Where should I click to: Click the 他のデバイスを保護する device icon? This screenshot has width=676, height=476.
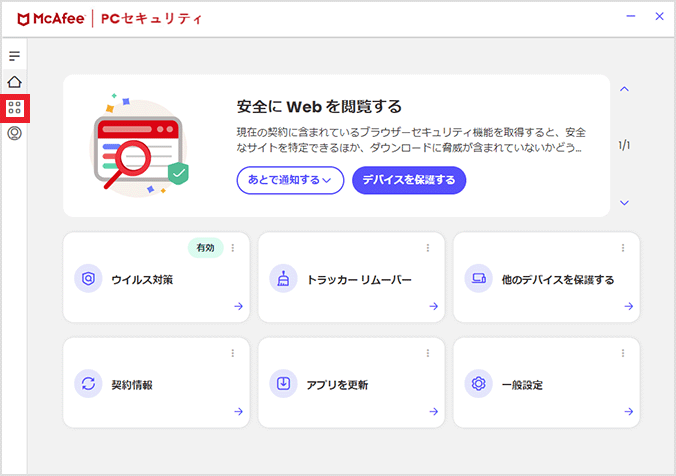[x=478, y=279]
